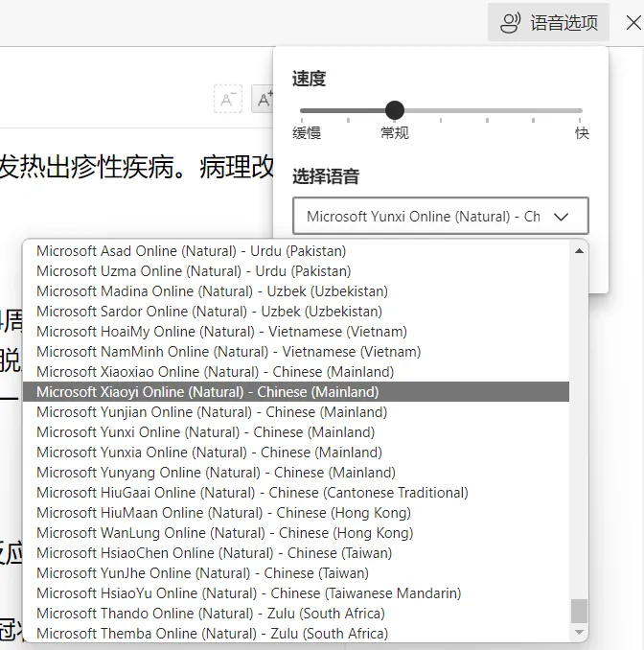This screenshot has width=644, height=650.
Task: Select Microsoft Xiaoxiao Online Chinese (Mainland)
Action: 296,371
